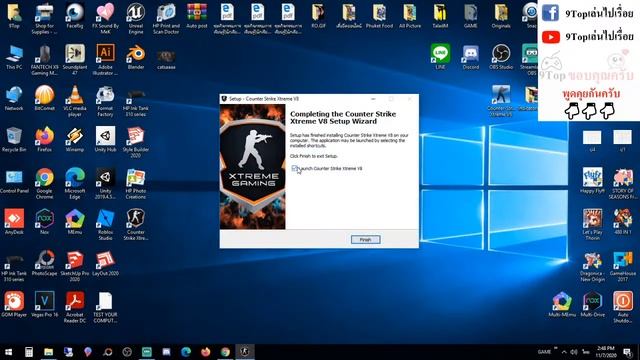Image resolution: width=640 pixels, height=360 pixels.
Task: Open the Adobe Illustrator desktop icon
Action: click(x=105, y=60)
